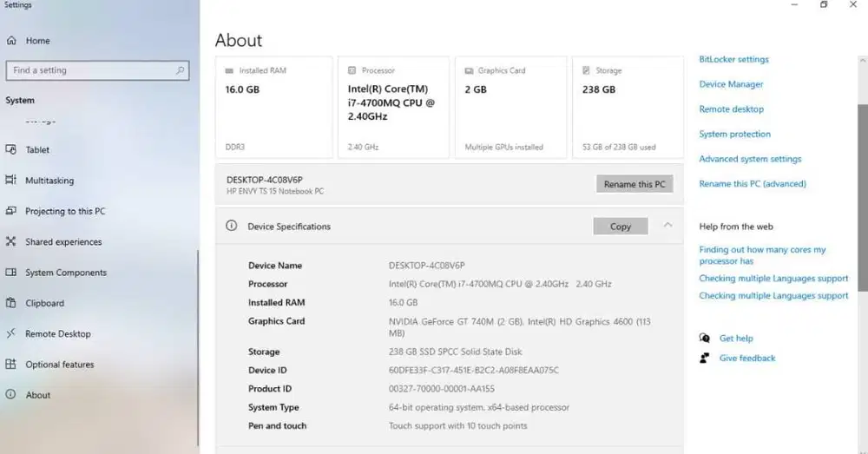The image size is (868, 454).
Task: Click the search magnifier icon
Action: (180, 70)
